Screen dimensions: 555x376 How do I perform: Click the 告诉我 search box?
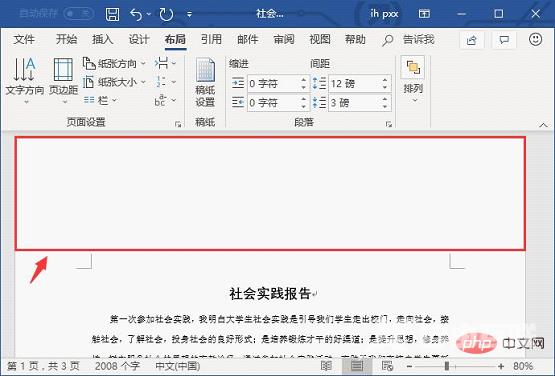[409, 40]
